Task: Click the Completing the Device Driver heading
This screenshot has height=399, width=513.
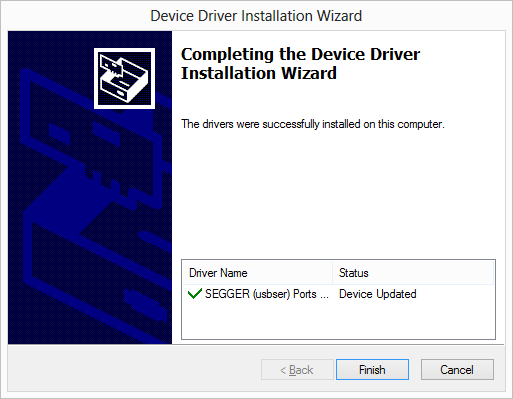Action: pos(300,54)
